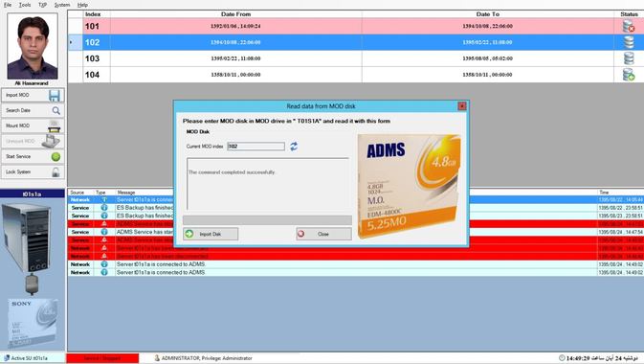This screenshot has height=364, width=644.
Task: Click the Search Date sidebar button
Action: [33, 110]
